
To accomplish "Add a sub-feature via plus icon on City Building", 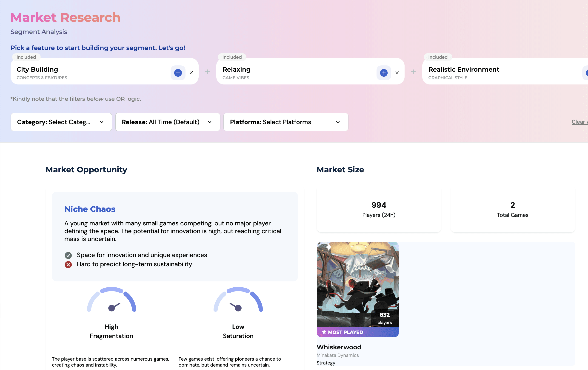I will click(x=178, y=73).
